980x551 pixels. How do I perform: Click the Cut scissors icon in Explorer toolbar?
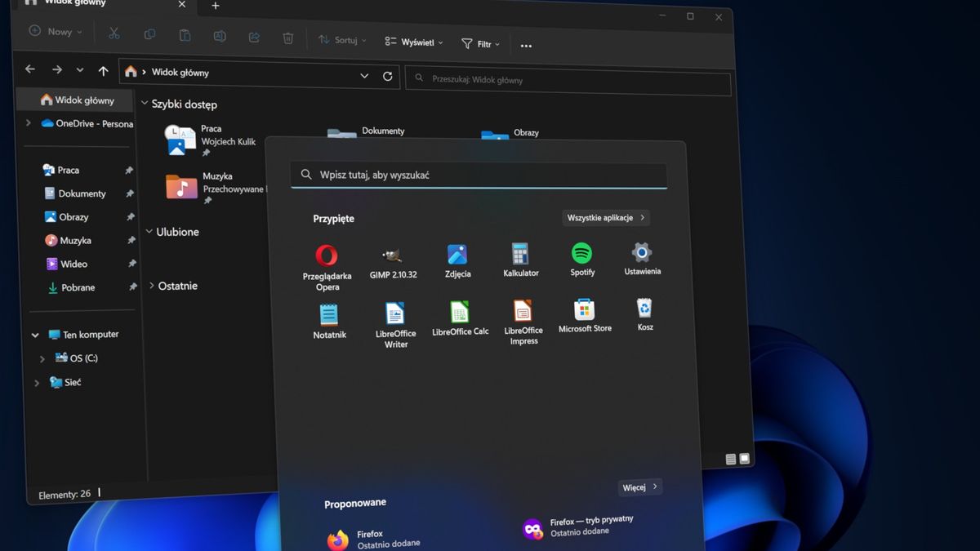coord(114,33)
